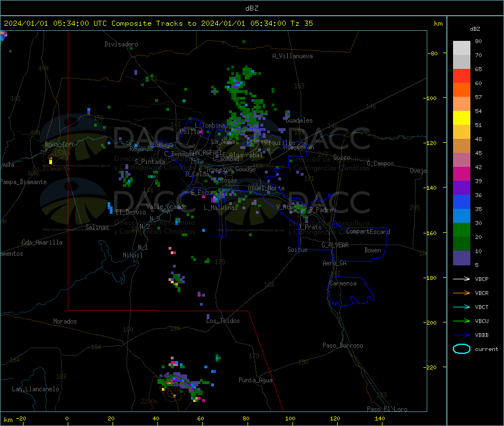Click the small cyan circle track marker on map
Screen dimensions: 504x426
pyautogui.click(x=184, y=101)
